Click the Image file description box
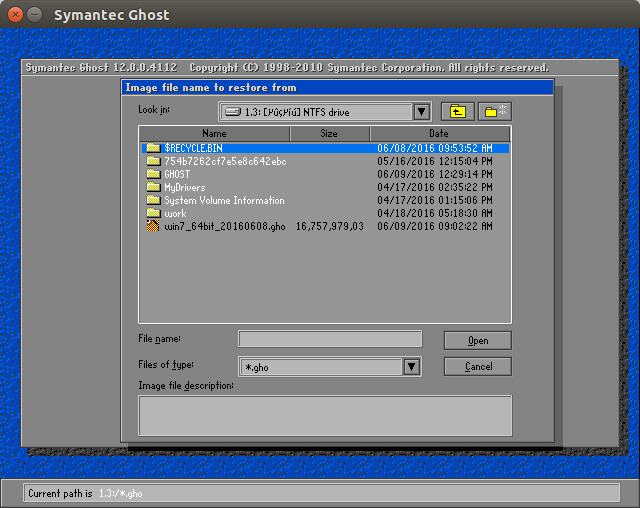Image resolution: width=640 pixels, height=508 pixels. click(325, 416)
